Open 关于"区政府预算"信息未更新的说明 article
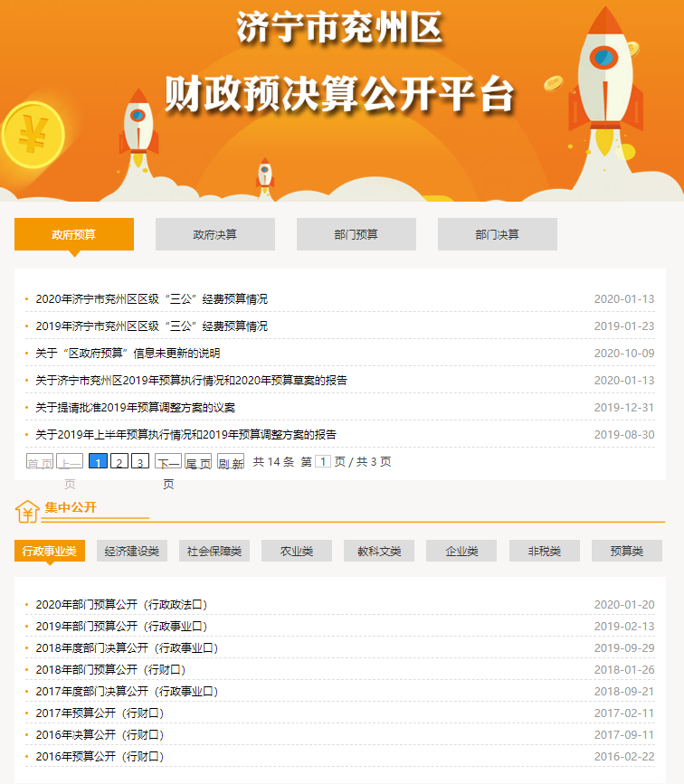Image resolution: width=684 pixels, height=784 pixels. (x=128, y=354)
